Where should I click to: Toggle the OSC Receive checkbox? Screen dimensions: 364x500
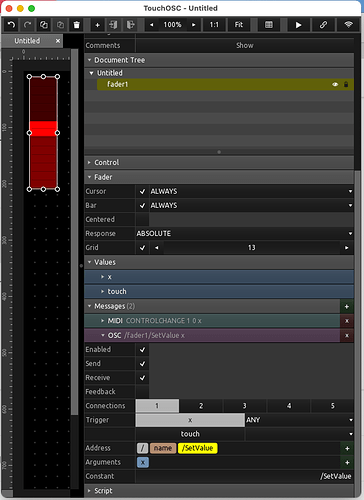click(142, 378)
